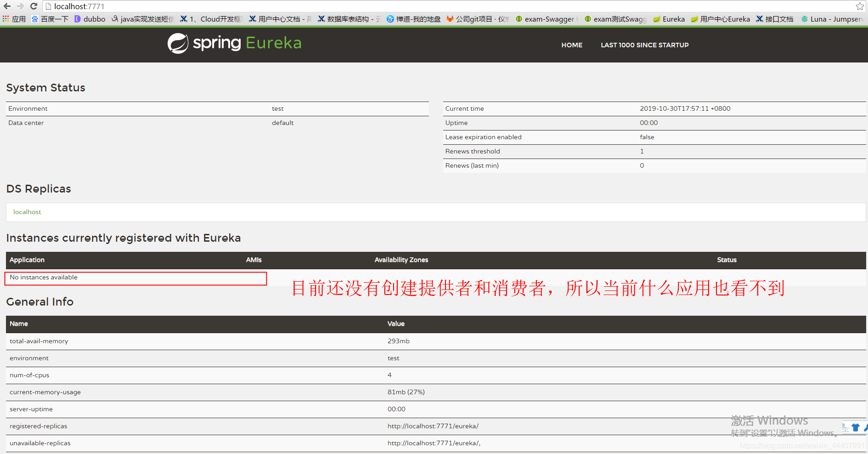Open the Cloud开发框 bookmark
Image resolution: width=868 pixels, height=454 pixels.
(211, 19)
